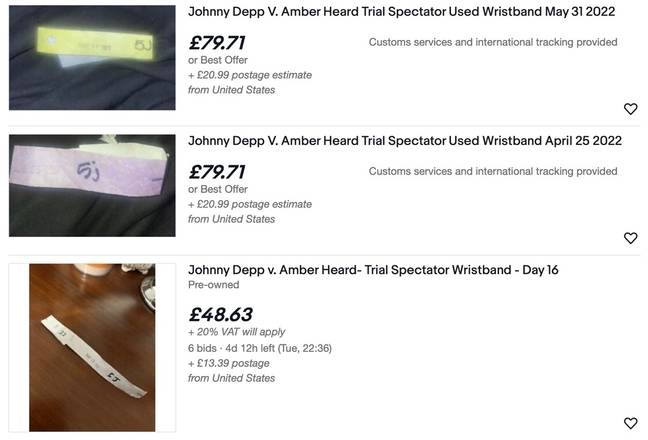Click the '6 bids' time left text
The height and width of the screenshot is (440, 648).
coord(260,348)
